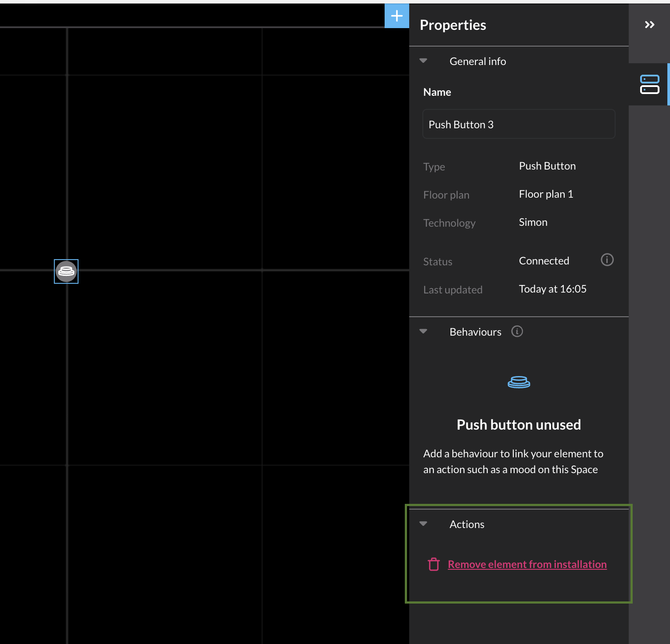Select the highlighted elements tab on right sidebar
The image size is (670, 644).
650,84
